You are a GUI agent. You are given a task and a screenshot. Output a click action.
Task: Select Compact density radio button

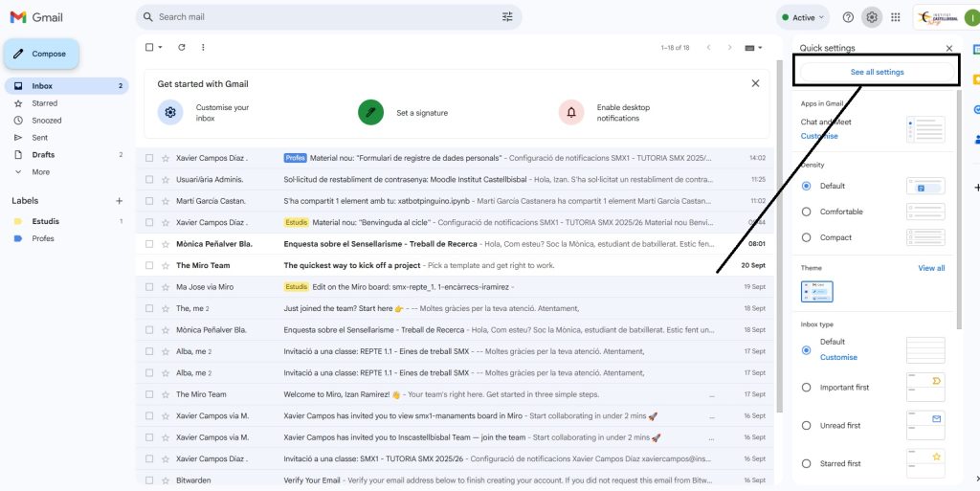[806, 237]
